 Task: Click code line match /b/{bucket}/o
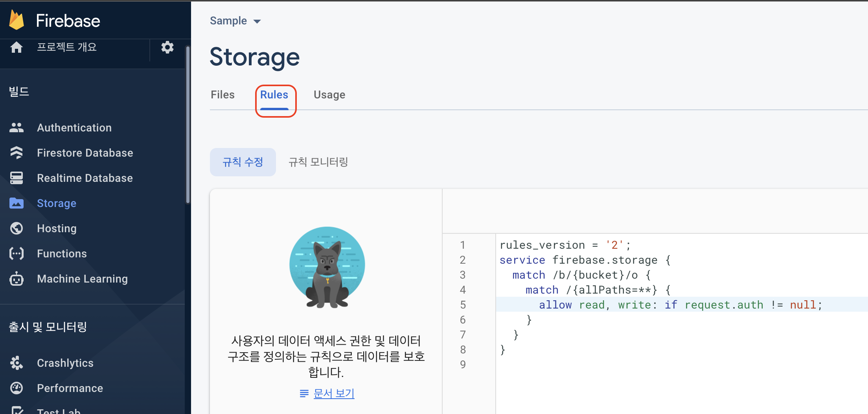tap(581, 275)
